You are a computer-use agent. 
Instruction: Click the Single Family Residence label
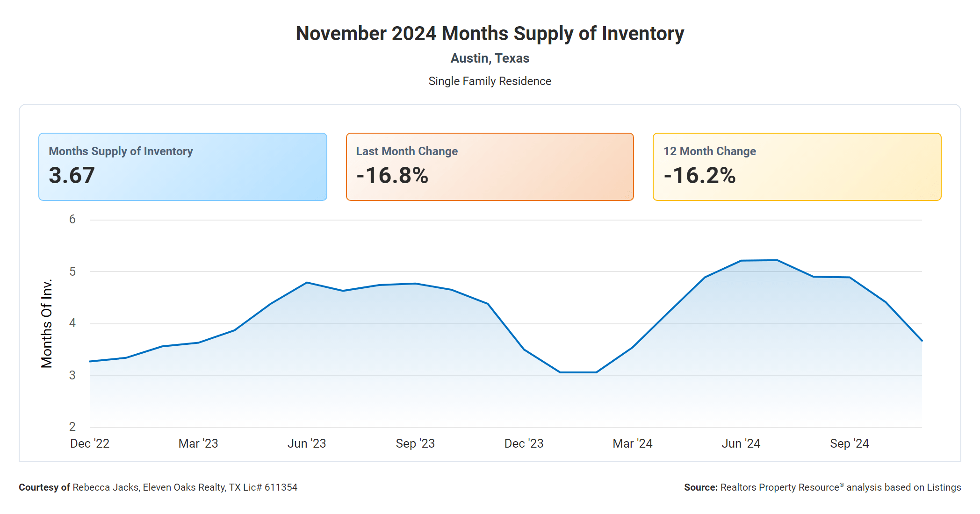point(490,81)
